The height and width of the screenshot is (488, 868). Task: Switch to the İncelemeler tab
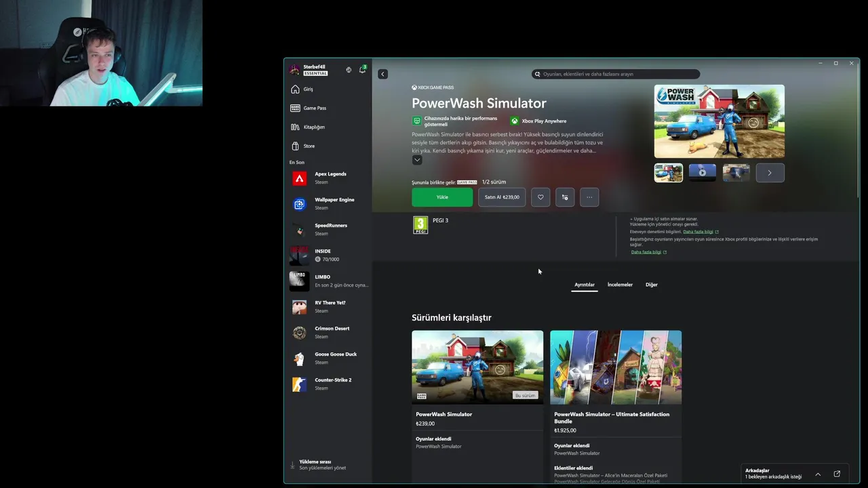point(620,285)
